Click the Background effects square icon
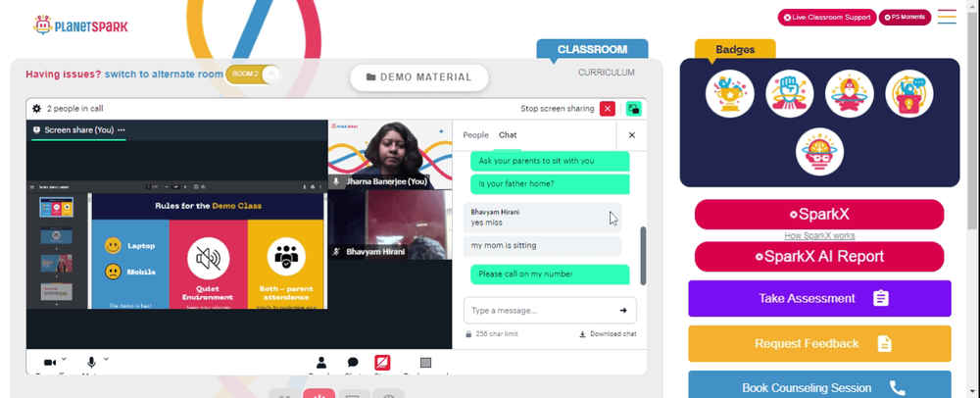 click(x=425, y=363)
